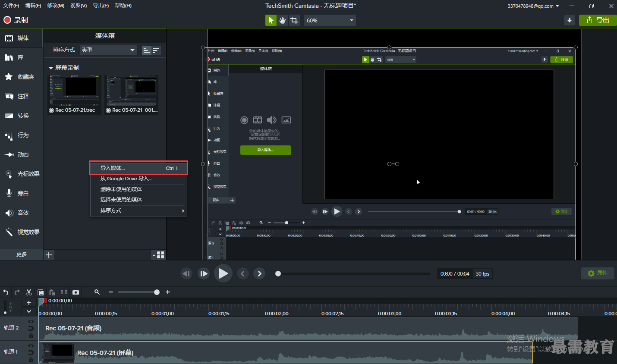Click the Cut scissors icon
The height and width of the screenshot is (364, 617).
click(x=29, y=292)
